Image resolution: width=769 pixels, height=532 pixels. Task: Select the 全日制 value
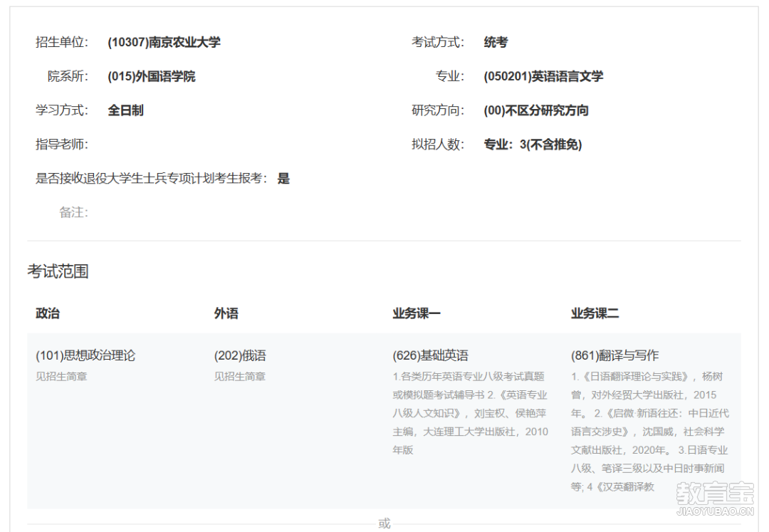click(125, 110)
